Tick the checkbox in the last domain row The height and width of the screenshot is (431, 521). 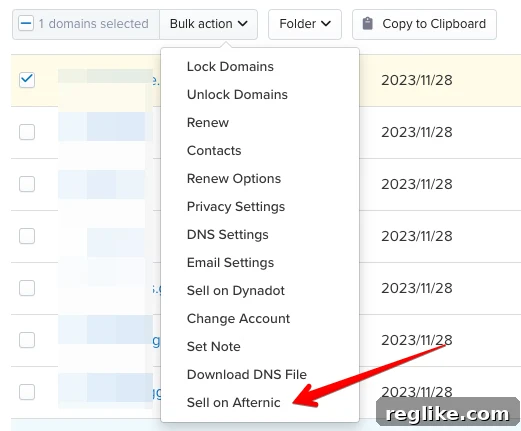click(27, 392)
